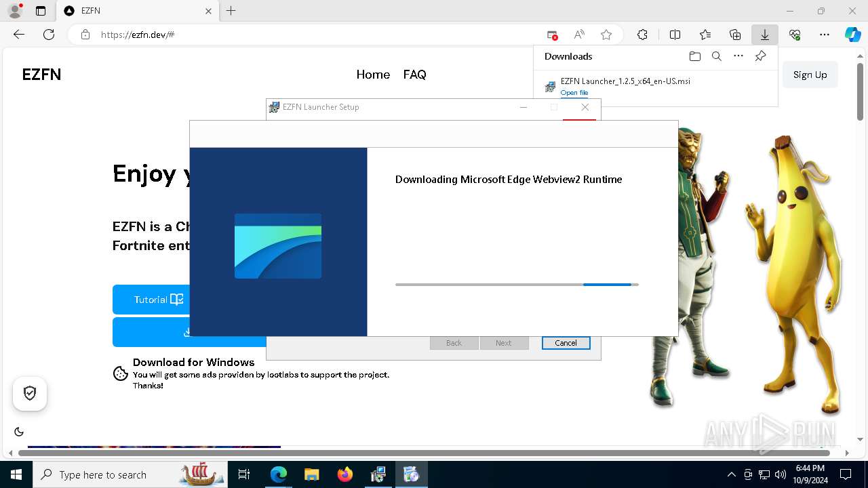The height and width of the screenshot is (488, 868).
Task: Open Collections icon
Action: [x=735, y=35]
